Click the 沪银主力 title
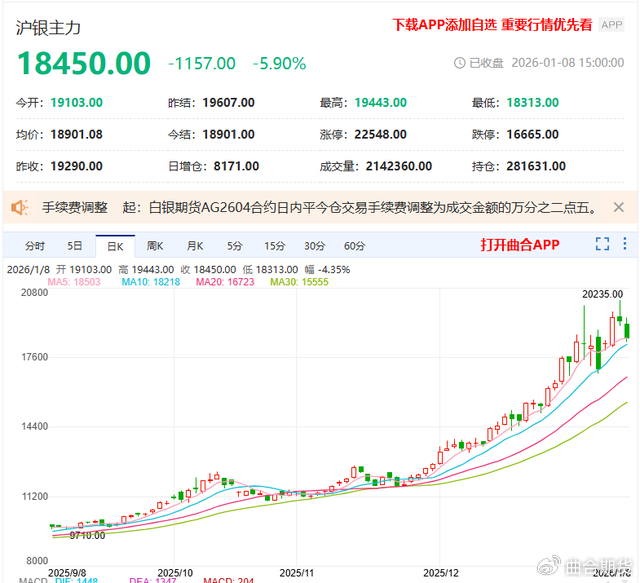 coord(48,28)
